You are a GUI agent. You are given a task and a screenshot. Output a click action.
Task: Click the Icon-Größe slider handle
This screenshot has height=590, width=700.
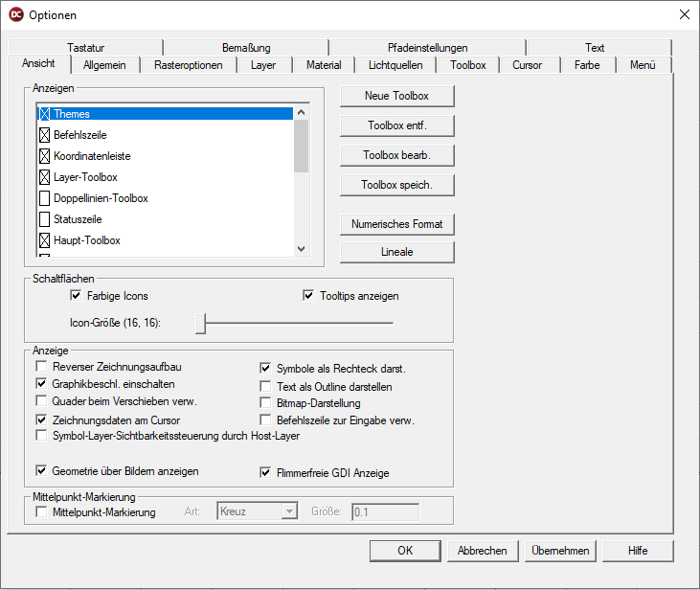(200, 324)
